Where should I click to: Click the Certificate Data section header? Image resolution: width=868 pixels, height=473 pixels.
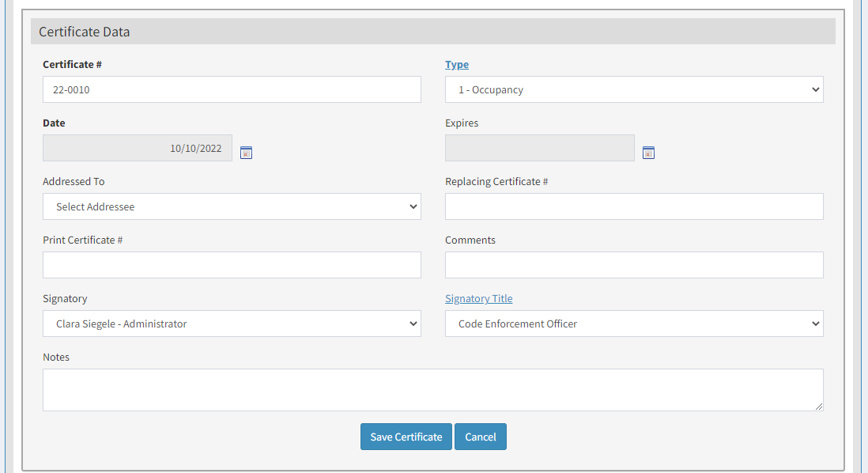pyautogui.click(x=433, y=32)
